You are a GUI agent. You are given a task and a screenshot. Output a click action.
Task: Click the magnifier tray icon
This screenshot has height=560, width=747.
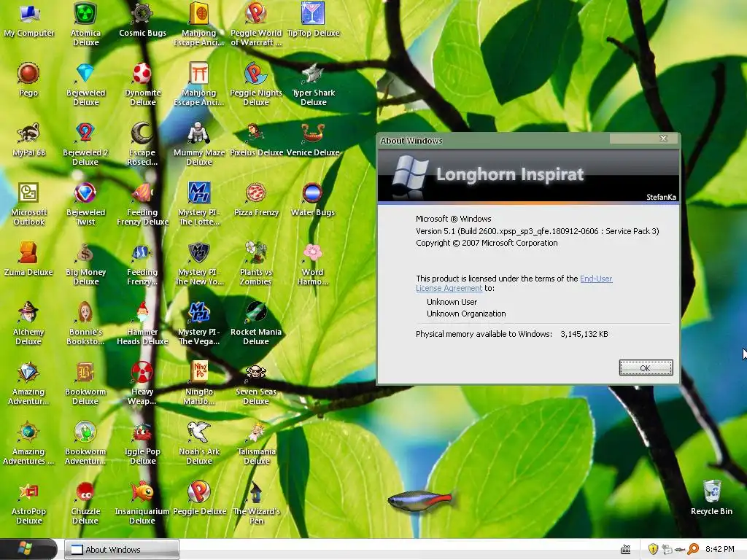pos(694,549)
